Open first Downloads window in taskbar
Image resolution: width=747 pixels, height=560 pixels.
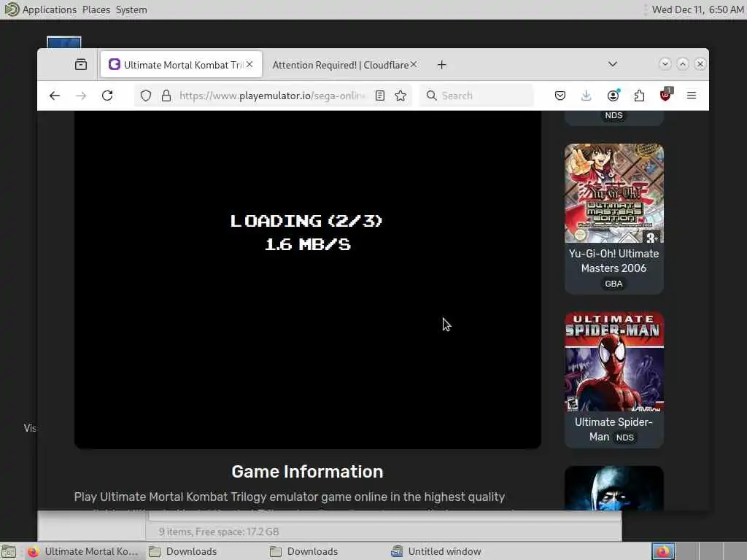pyautogui.click(x=183, y=551)
